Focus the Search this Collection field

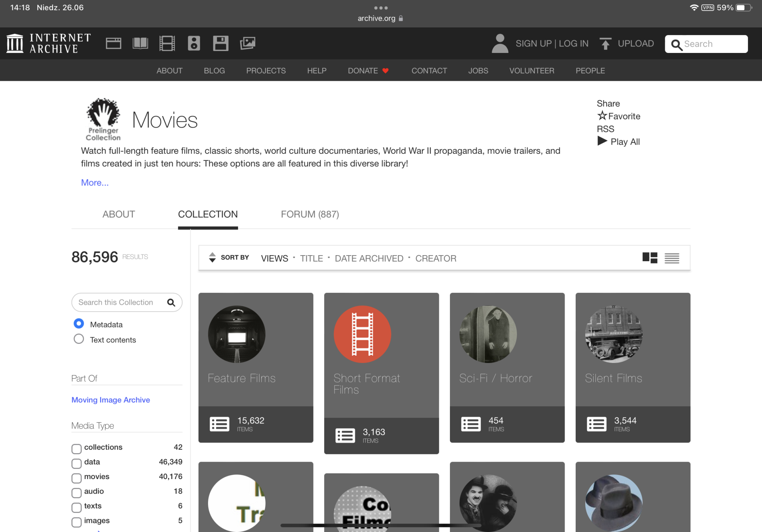(127, 302)
